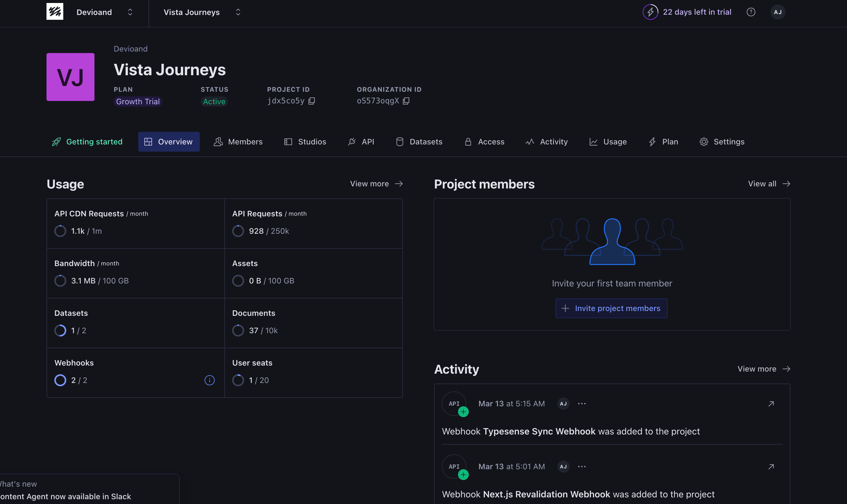Screen dimensions: 847x504
Task: Click Invite project members
Action: point(611,308)
